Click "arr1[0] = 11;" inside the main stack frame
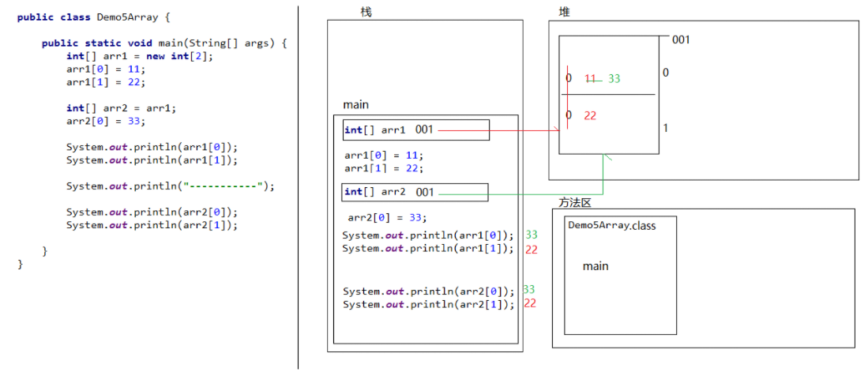This screenshot has width=868, height=372. pyautogui.click(x=384, y=156)
